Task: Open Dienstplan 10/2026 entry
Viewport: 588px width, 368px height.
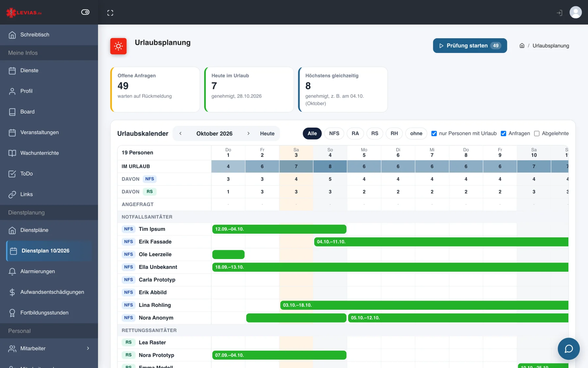Action: tap(49, 251)
